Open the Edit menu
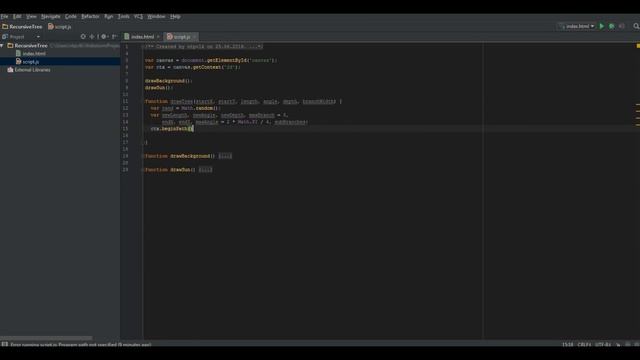This screenshot has width=640, height=360. 17,16
